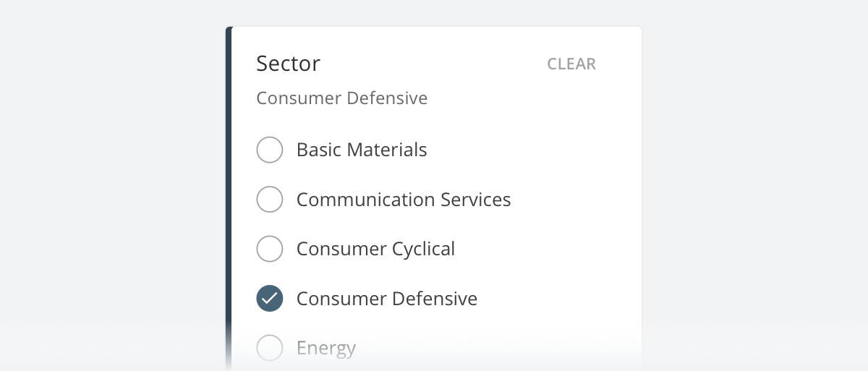Click the checked Consumer Defensive checkmark icon
The image size is (868, 371).
click(270, 299)
